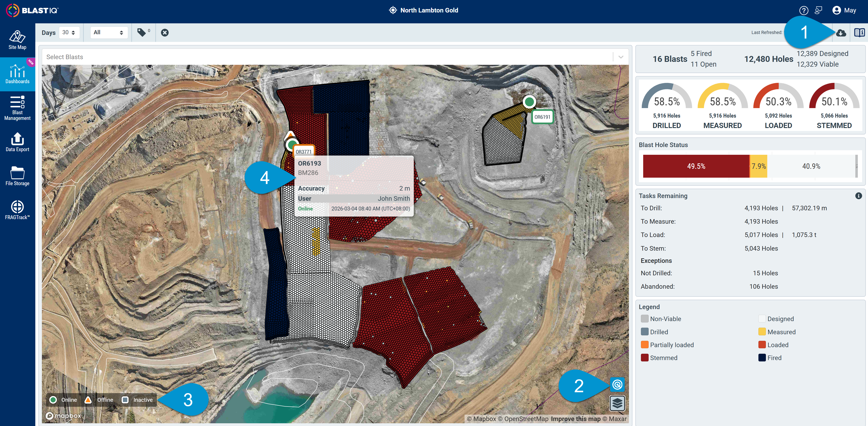Open File Storage
Viewport: 868px width, 426px height.
point(17,176)
